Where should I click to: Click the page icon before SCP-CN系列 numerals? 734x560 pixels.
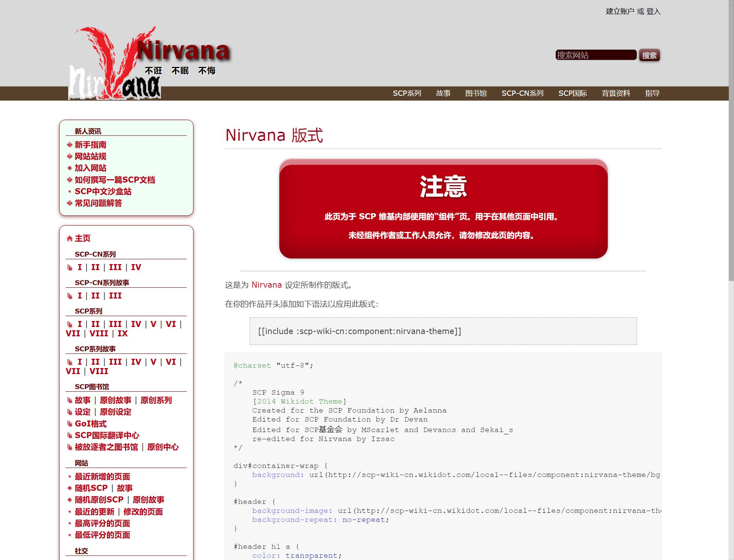point(70,267)
